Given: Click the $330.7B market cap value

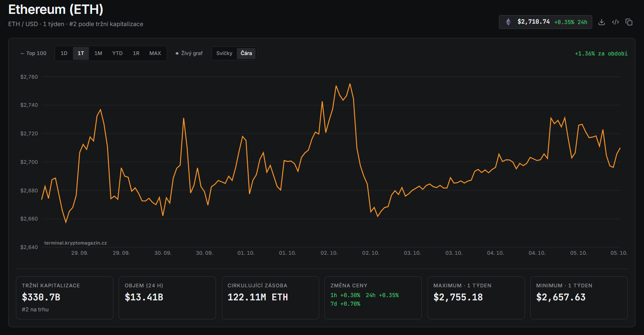Looking at the screenshot, I should (41, 298).
